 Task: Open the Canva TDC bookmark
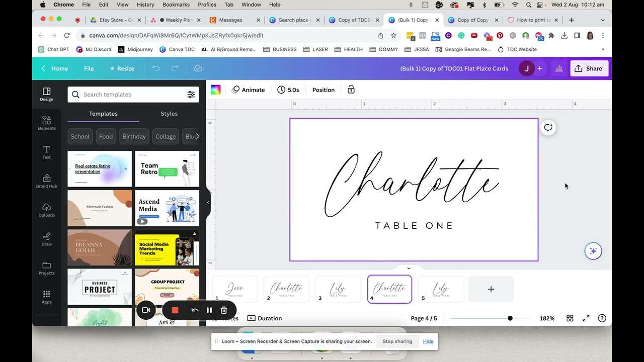click(x=177, y=49)
